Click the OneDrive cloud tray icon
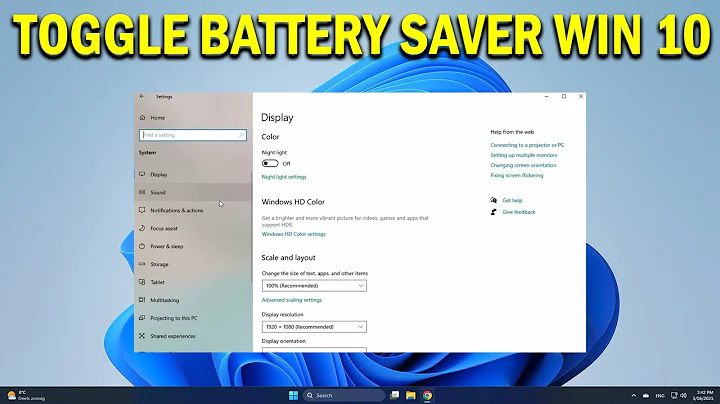This screenshot has width=720, height=404. click(646, 395)
